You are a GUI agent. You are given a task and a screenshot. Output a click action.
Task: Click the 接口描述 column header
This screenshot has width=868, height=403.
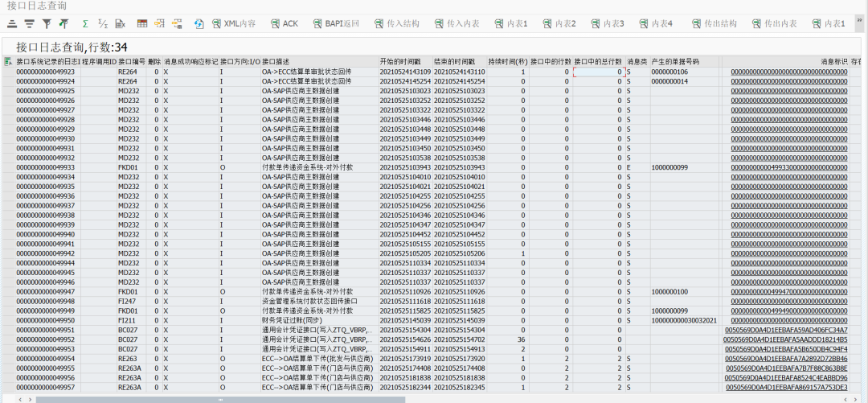pos(319,61)
